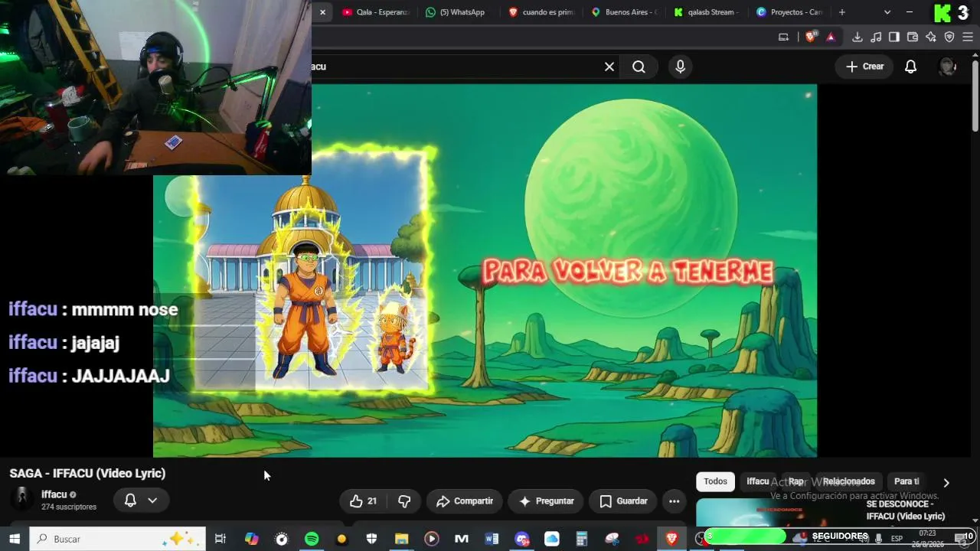Select the Rap filter chip
980x551 pixels.
796,481
